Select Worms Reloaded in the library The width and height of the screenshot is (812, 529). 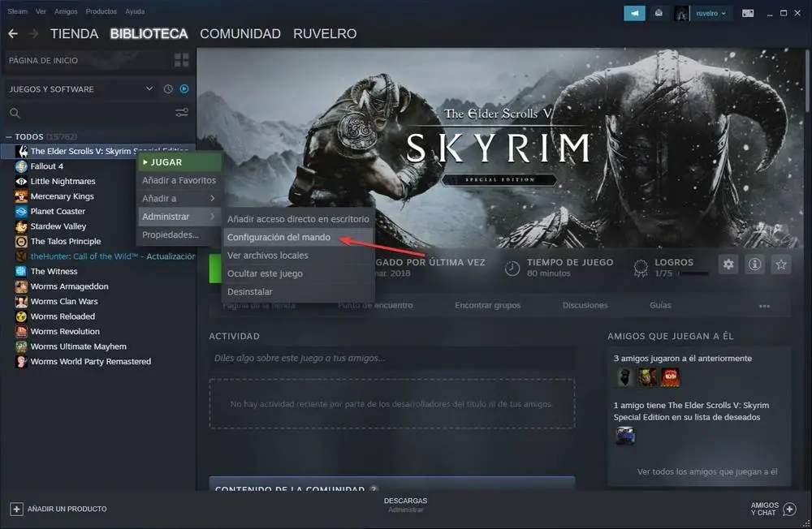(x=63, y=316)
